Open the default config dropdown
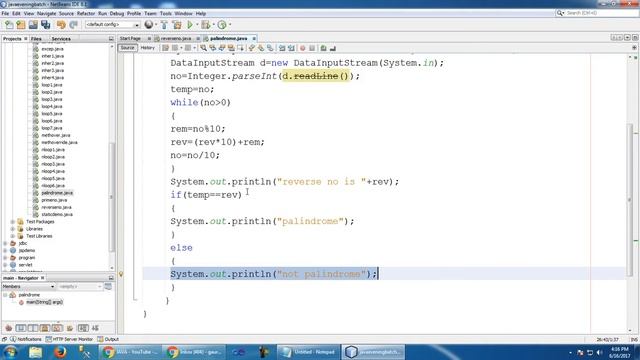The image size is (640, 360). pos(112,25)
